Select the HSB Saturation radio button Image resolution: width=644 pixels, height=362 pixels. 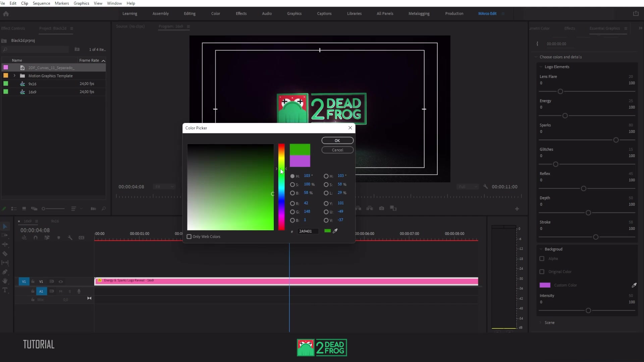[x=292, y=184]
